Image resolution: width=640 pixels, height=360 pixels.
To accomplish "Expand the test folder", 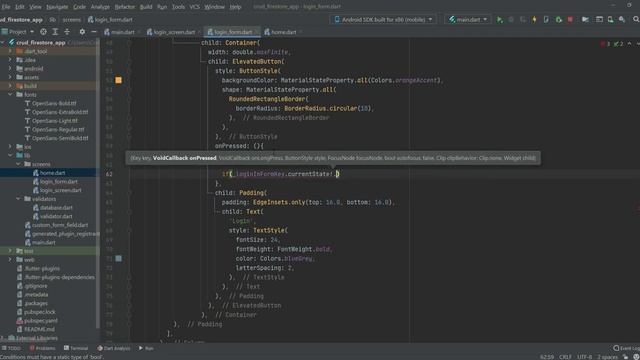I will coord(11,251).
